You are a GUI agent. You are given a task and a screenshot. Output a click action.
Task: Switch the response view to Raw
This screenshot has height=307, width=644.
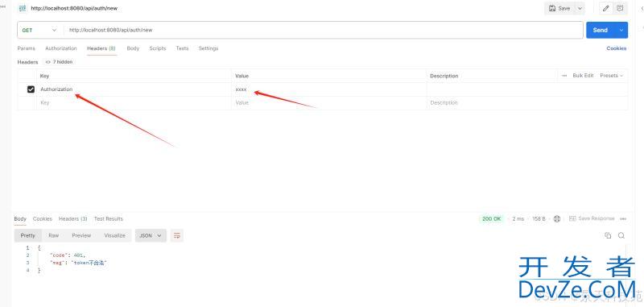point(53,235)
